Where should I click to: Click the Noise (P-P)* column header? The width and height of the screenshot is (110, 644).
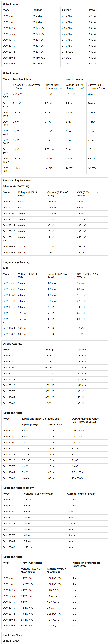pos(55,424)
